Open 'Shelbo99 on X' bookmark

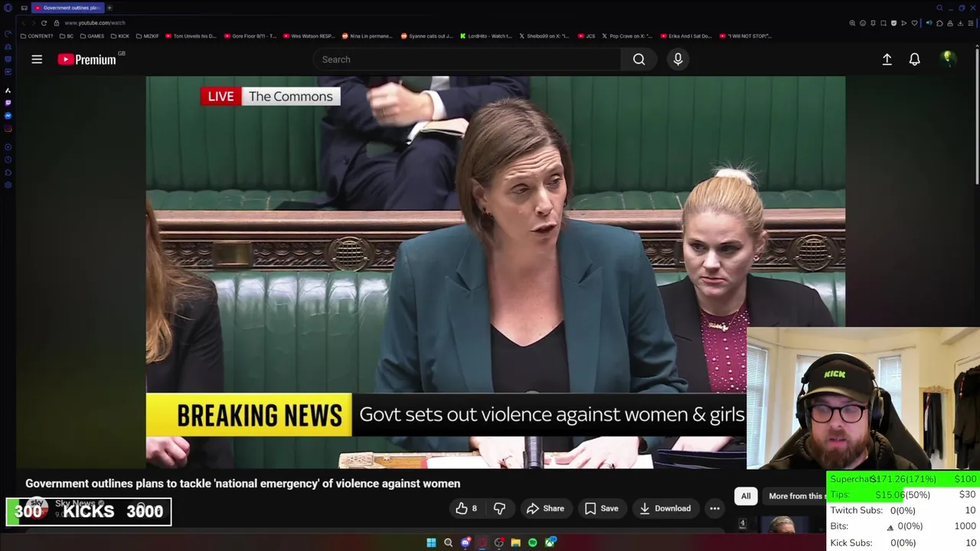(x=544, y=36)
